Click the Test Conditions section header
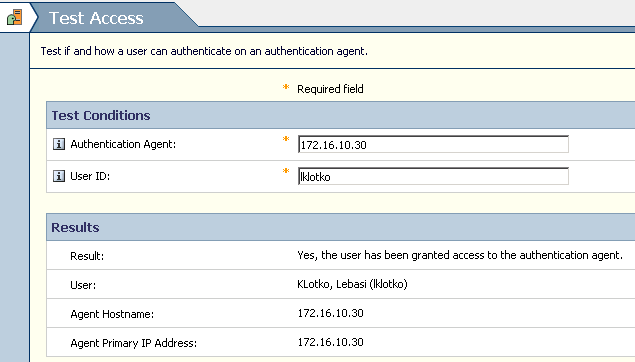The width and height of the screenshot is (635, 362). [341, 115]
